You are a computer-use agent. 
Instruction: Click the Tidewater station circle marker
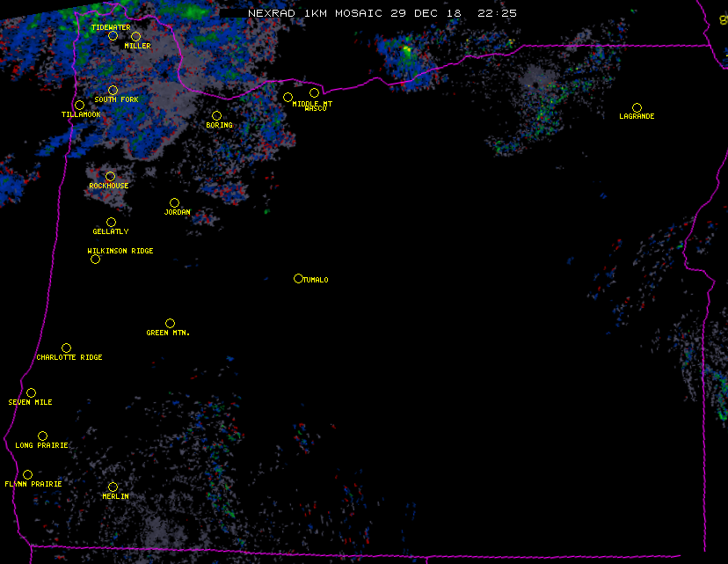tap(113, 36)
